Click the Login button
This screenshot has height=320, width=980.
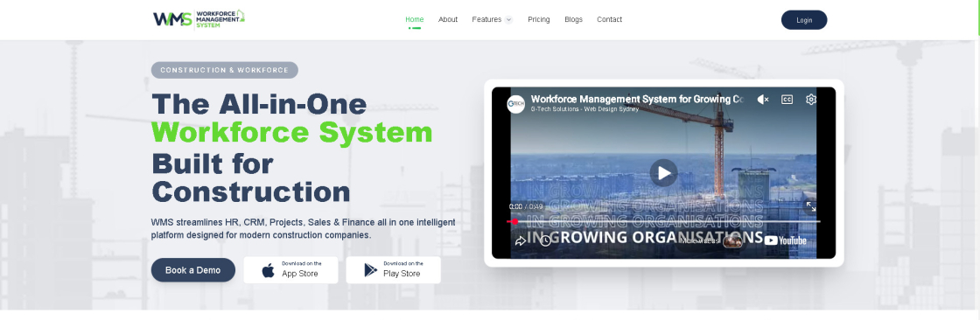804,20
